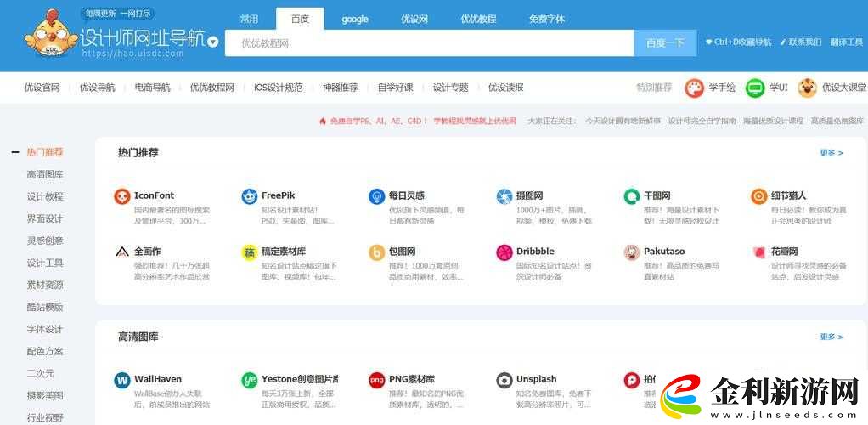The width and height of the screenshot is (868, 425).
Task: Click the 百度一下 search button
Action: (665, 43)
